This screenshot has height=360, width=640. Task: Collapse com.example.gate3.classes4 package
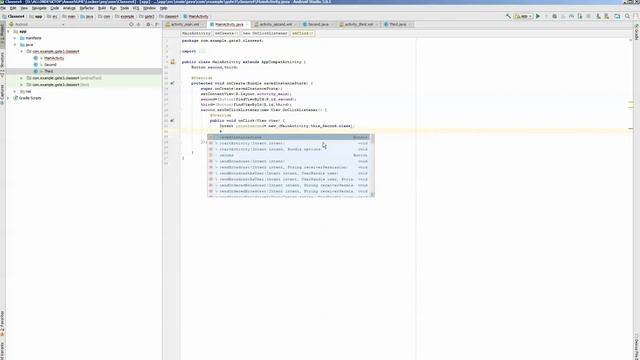click(22, 51)
